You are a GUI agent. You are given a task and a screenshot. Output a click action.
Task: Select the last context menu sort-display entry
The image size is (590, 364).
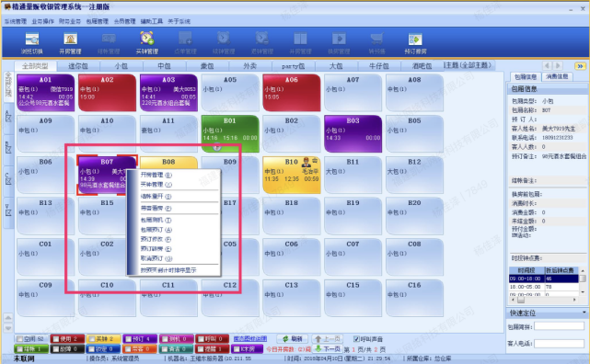pos(168,270)
